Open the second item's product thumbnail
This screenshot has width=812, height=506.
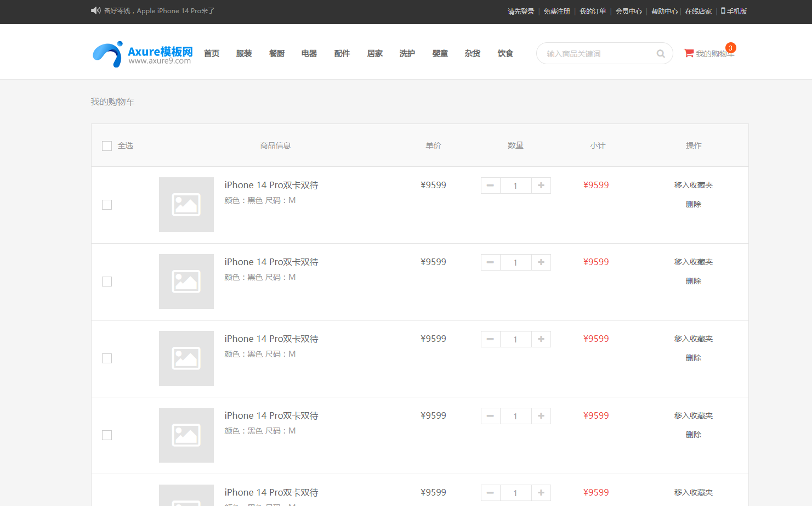pos(186,282)
